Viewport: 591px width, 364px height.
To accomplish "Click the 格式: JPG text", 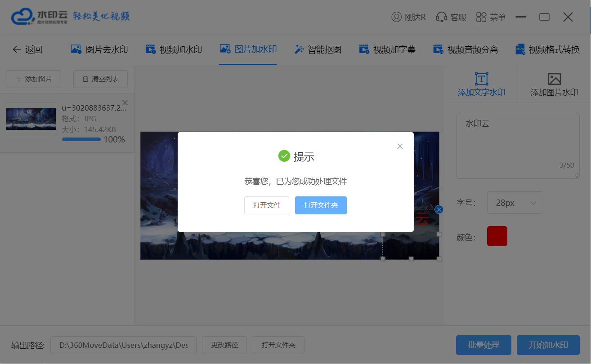I will coord(79,119).
